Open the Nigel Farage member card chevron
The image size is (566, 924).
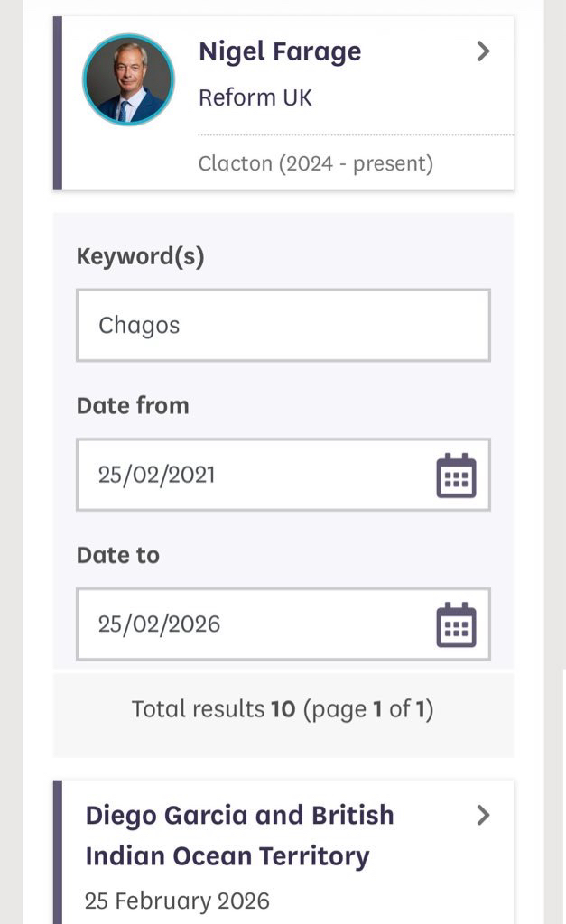[484, 51]
